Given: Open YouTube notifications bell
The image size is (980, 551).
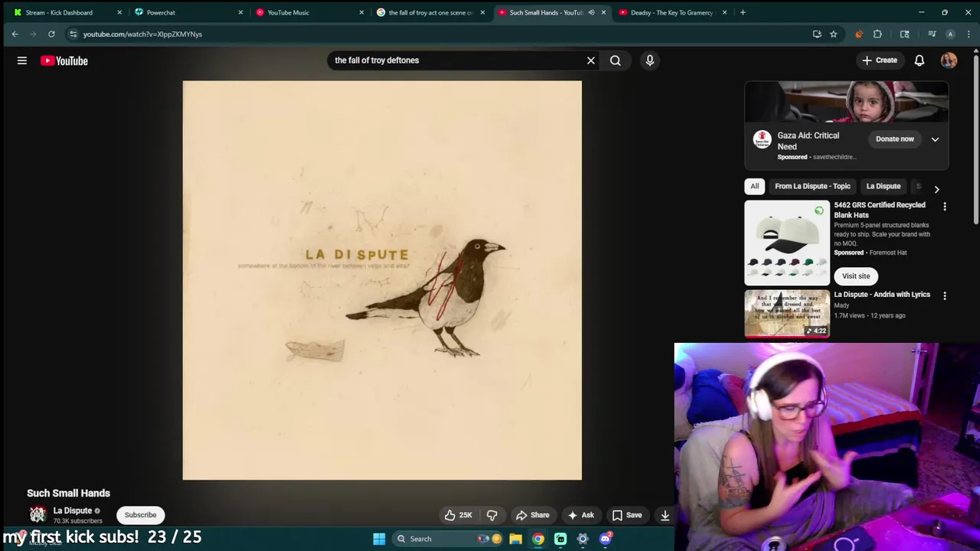Looking at the screenshot, I should pos(920,60).
